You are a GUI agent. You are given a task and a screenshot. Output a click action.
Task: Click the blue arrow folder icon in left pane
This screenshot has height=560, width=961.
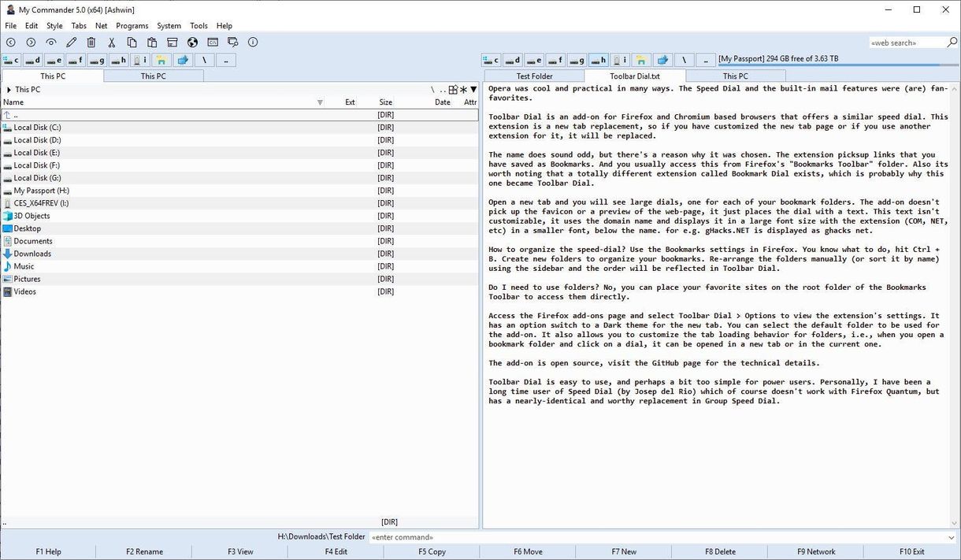pyautogui.click(x=183, y=60)
